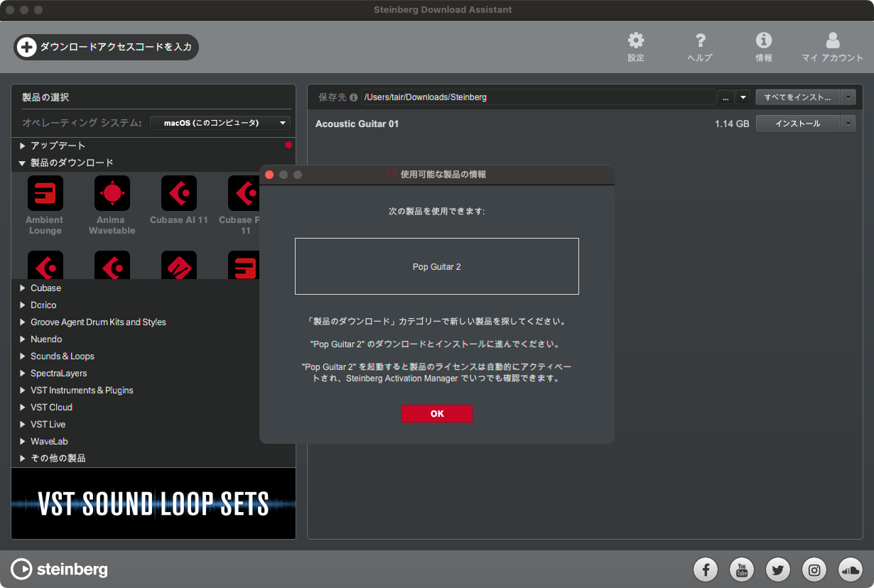This screenshot has height=588, width=874.
Task: Expand the VST Cloud category
Action: click(x=23, y=408)
